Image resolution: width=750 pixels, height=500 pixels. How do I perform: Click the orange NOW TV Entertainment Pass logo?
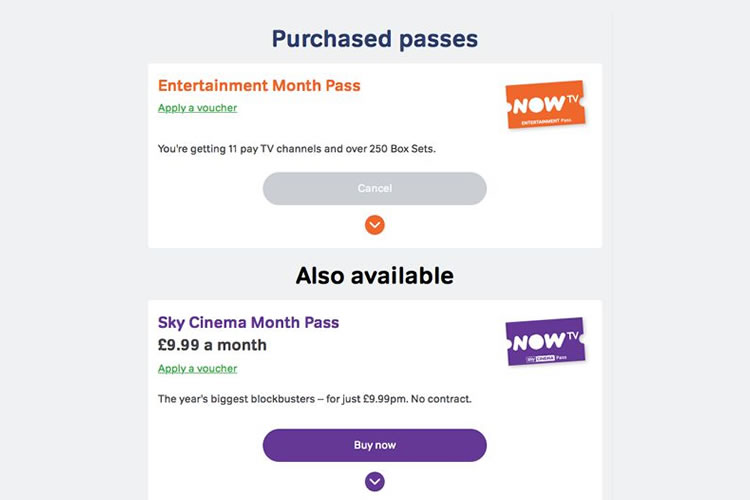coord(545,105)
